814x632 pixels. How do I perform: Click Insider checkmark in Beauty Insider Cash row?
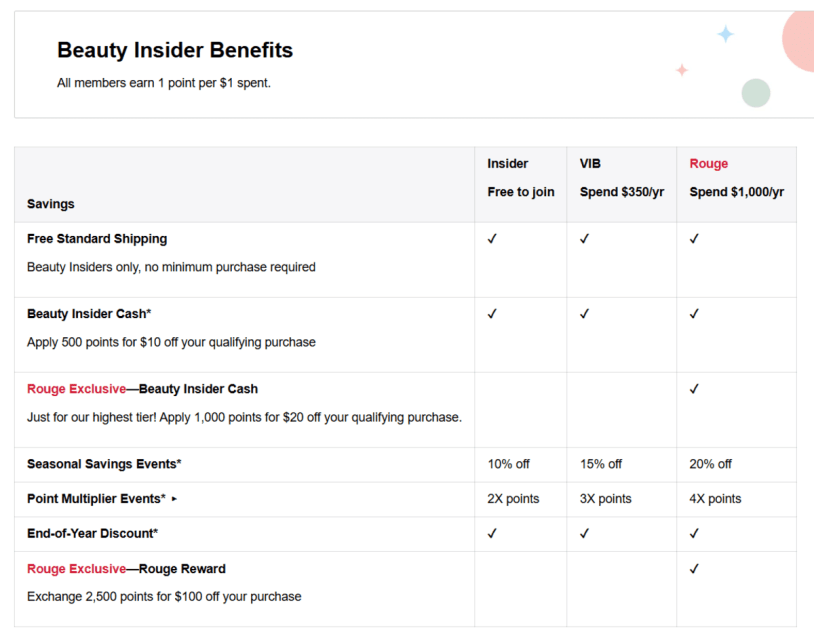pyautogui.click(x=492, y=314)
